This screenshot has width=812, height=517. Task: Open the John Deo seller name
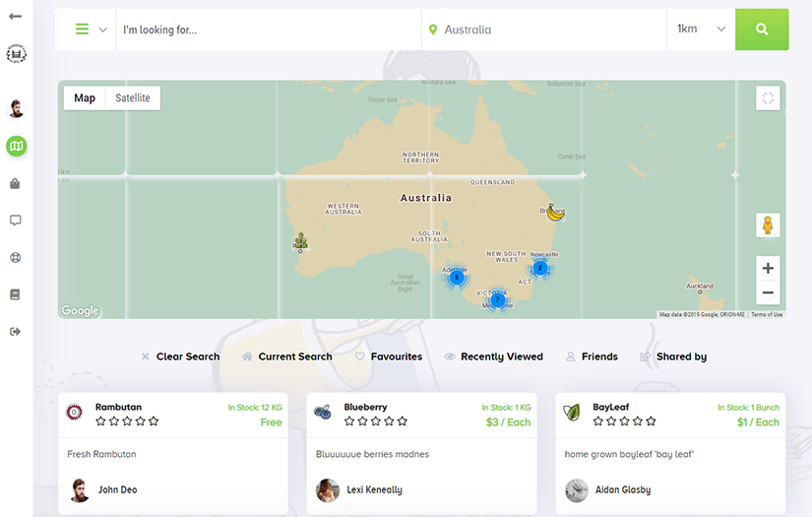pyautogui.click(x=117, y=489)
